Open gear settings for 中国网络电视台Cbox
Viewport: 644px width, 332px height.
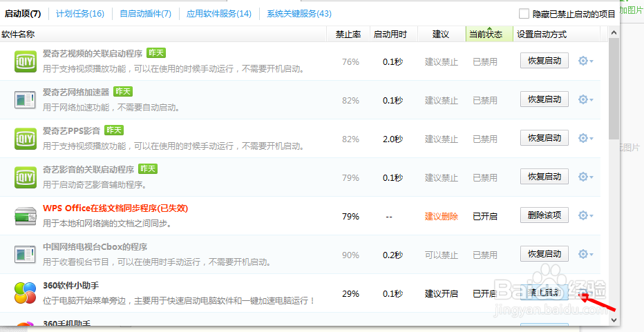coord(586,255)
